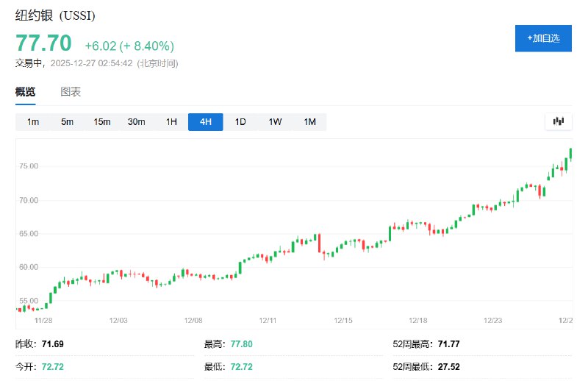Click the 75.00 price axis label
The image size is (588, 381).
click(x=29, y=166)
